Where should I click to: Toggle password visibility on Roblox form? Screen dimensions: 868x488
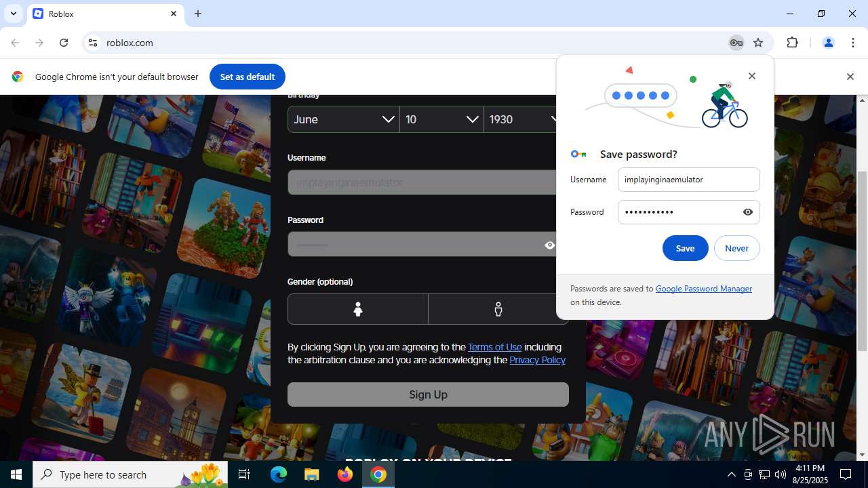pyautogui.click(x=550, y=245)
